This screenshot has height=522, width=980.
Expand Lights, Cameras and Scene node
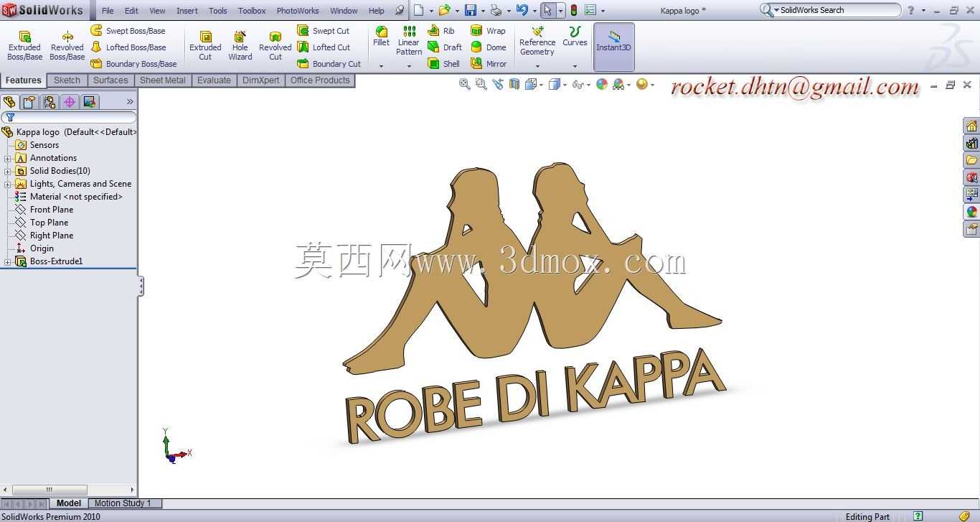8,184
